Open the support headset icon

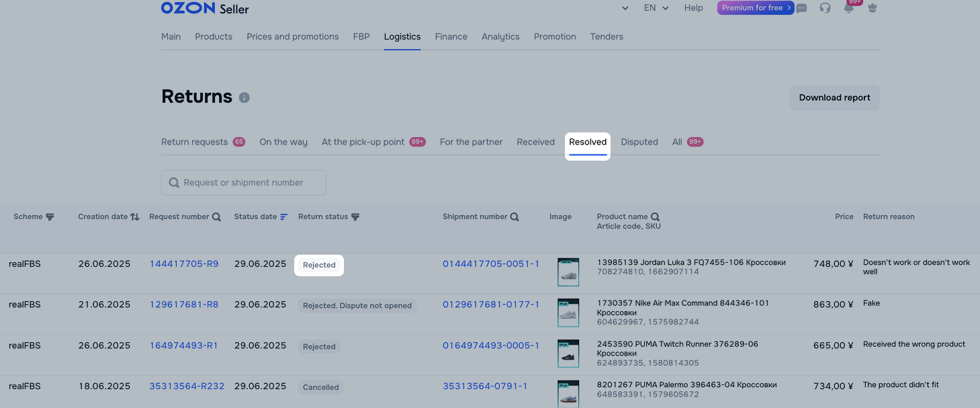click(x=825, y=8)
